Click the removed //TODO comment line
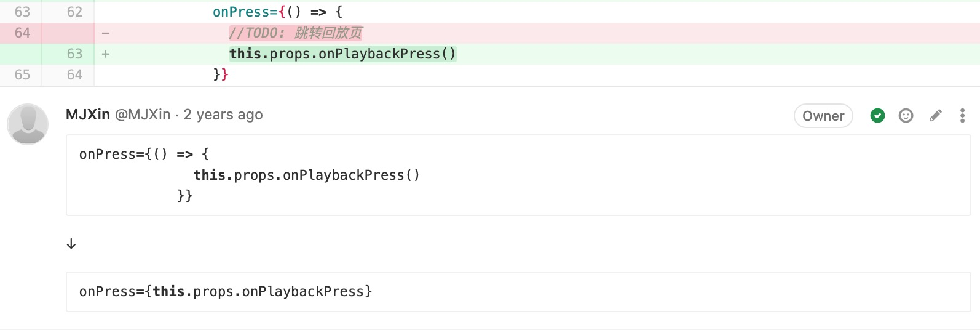Screen dimensions: 980x330 pos(295,33)
